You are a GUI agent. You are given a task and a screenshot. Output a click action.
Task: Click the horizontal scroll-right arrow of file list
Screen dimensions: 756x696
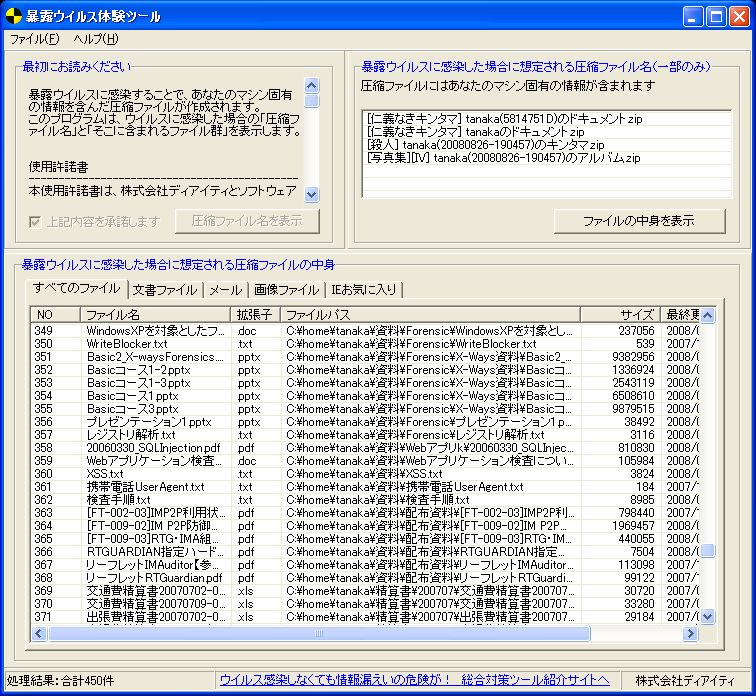pyautogui.click(x=689, y=634)
